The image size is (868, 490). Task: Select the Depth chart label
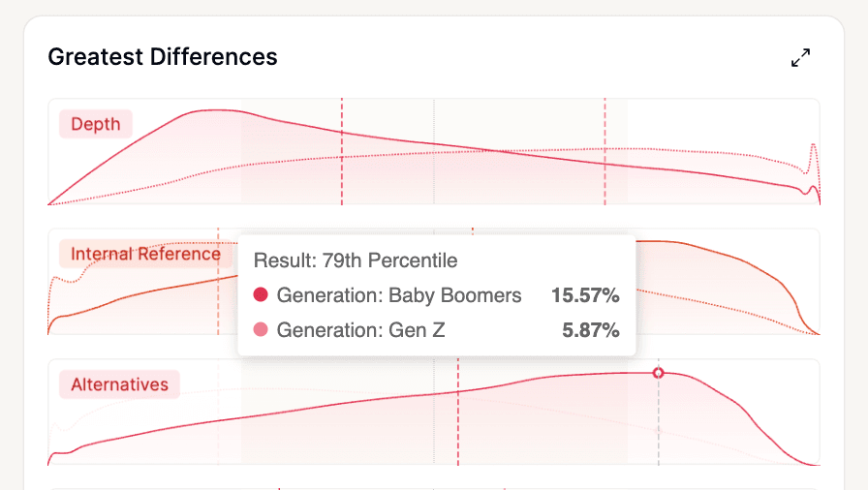(x=96, y=124)
